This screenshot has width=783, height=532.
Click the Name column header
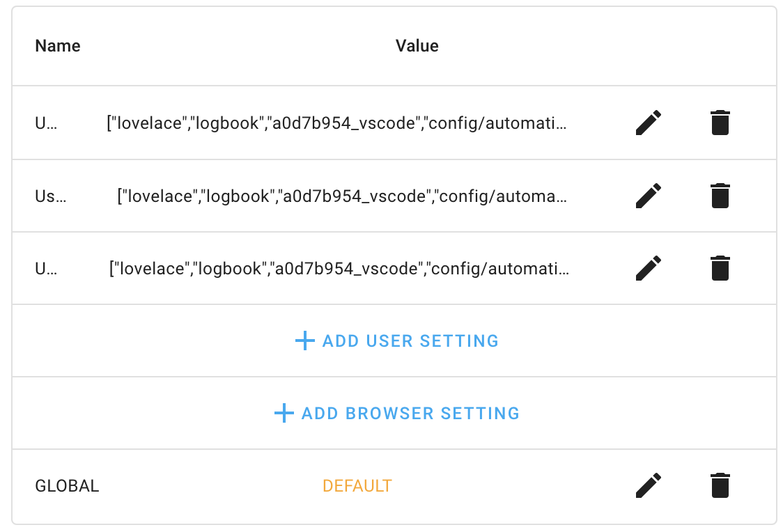(x=57, y=46)
